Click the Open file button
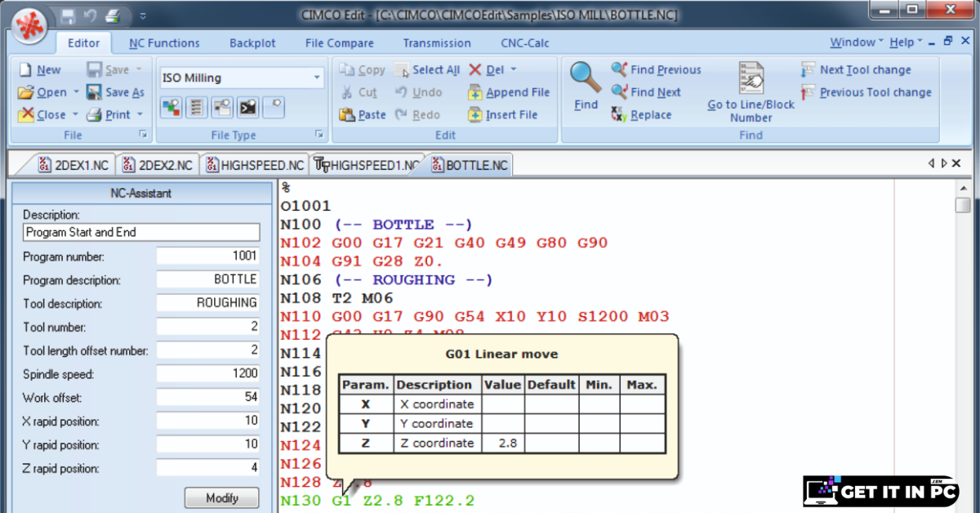Viewport: 980px width, 513px height. [x=42, y=92]
